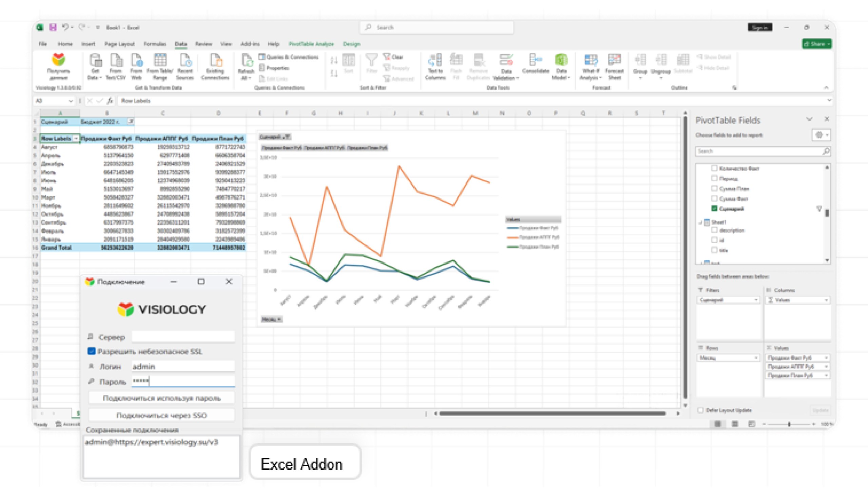Open the Values dropdown in Columns area
The width and height of the screenshot is (868, 488).
tap(826, 300)
